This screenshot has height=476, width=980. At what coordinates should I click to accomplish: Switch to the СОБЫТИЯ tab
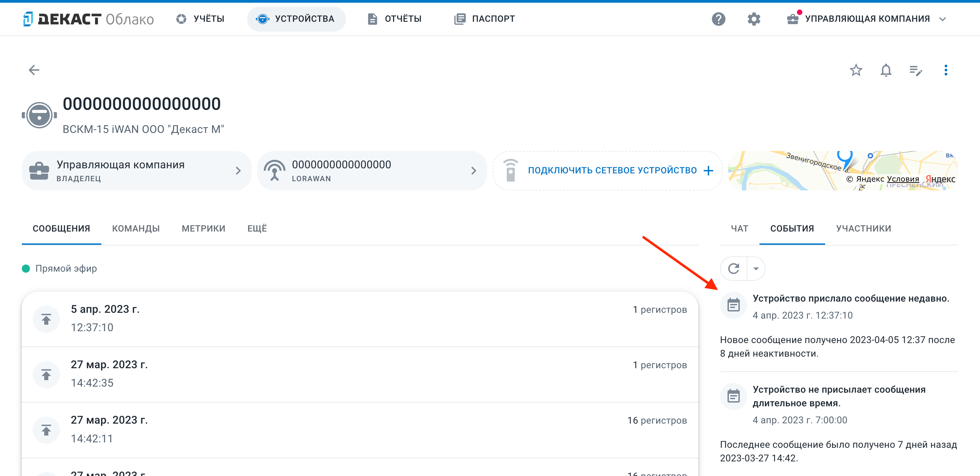click(792, 228)
